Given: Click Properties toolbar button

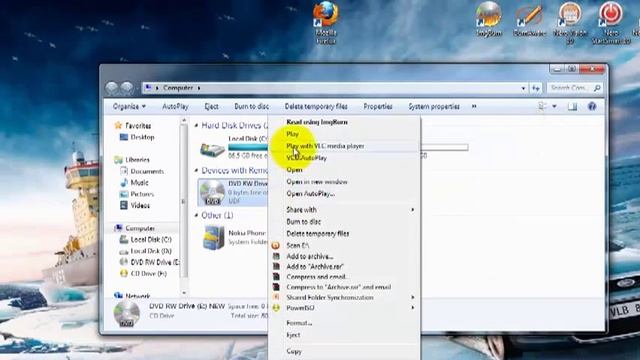Looking at the screenshot, I should [x=378, y=107].
